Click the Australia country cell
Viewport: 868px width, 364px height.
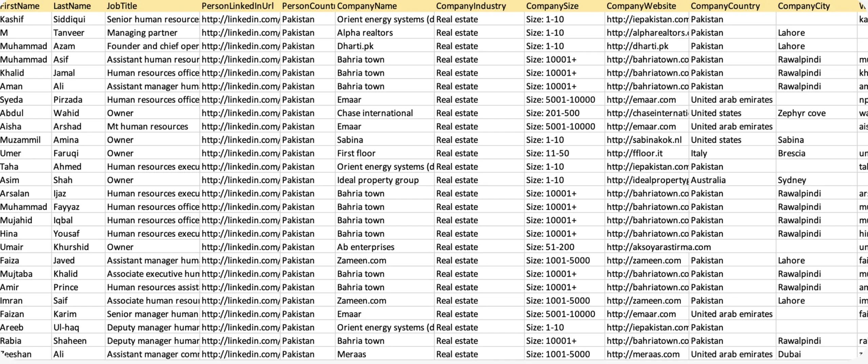(x=732, y=180)
